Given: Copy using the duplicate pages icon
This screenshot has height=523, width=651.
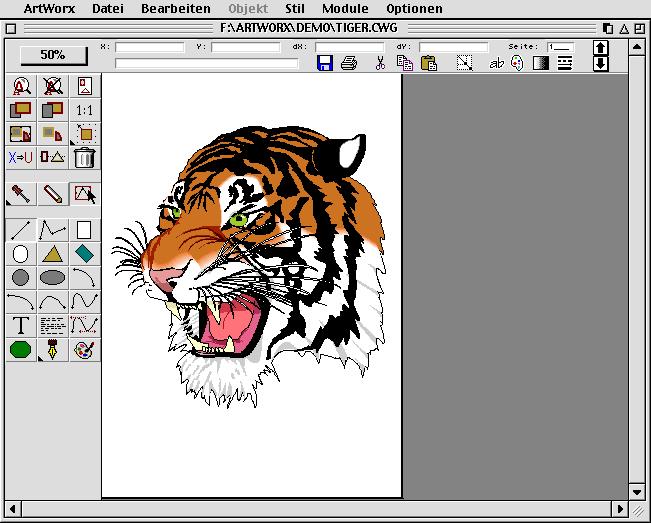Looking at the screenshot, I should (x=405, y=63).
